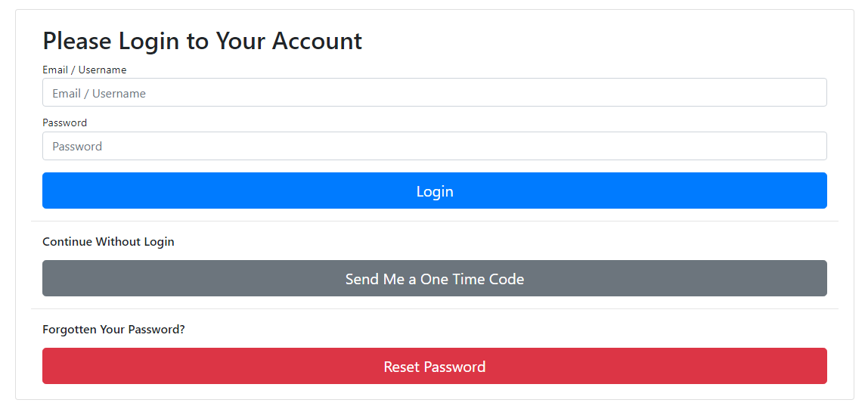The image size is (868, 409).
Task: Click the red Reset Password button
Action: (x=434, y=367)
